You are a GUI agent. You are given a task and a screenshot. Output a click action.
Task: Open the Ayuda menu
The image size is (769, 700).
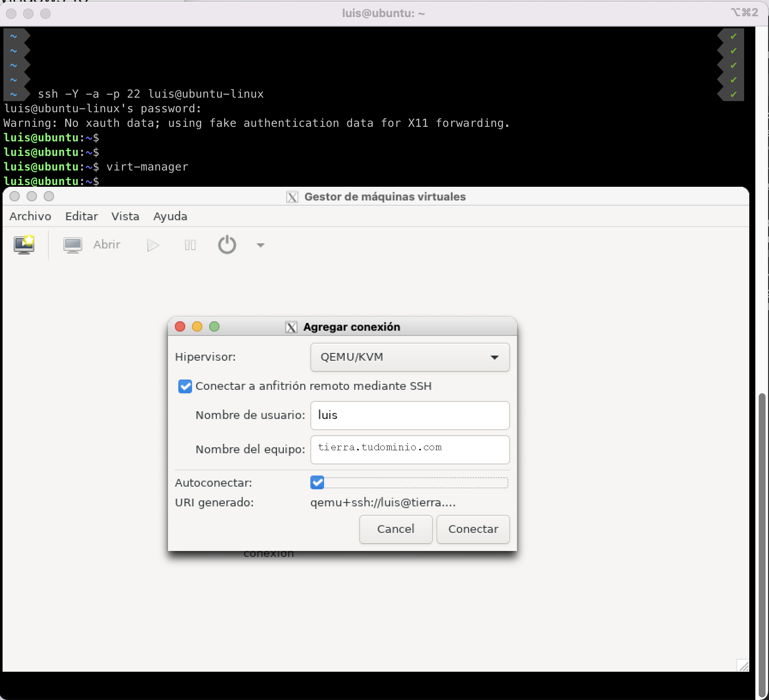[x=170, y=216]
